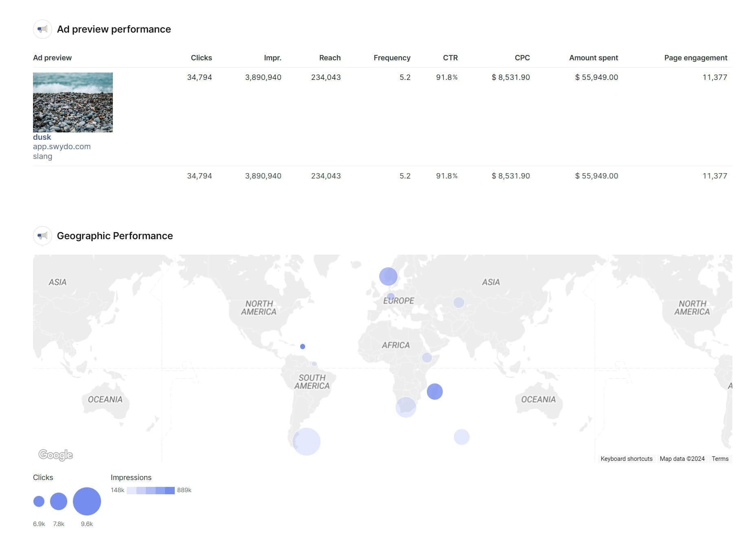Click the small dark dot in Caribbean
Viewport: 756px width, 535px height.
tap(303, 347)
